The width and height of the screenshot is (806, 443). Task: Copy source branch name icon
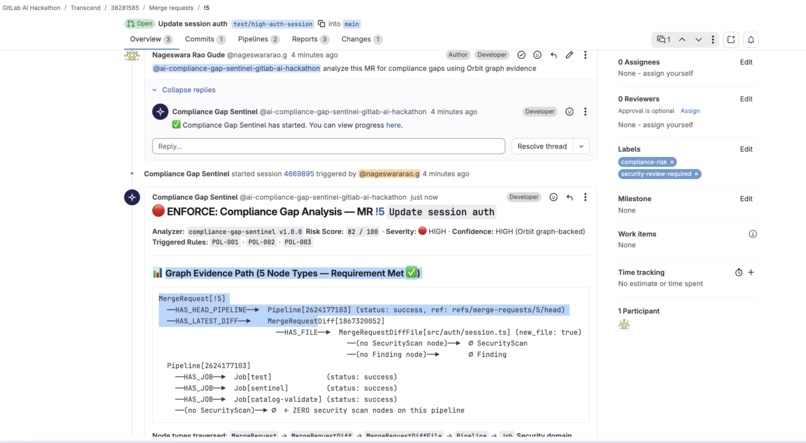(x=321, y=24)
